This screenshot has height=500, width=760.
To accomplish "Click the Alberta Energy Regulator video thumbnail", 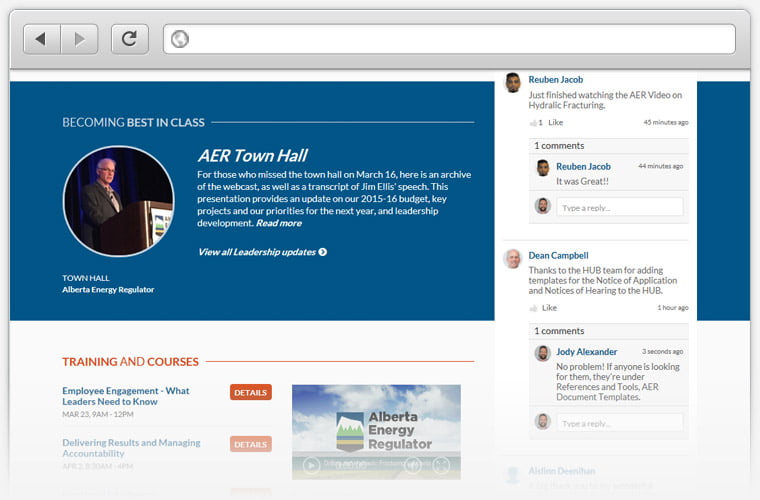I will 376,432.
